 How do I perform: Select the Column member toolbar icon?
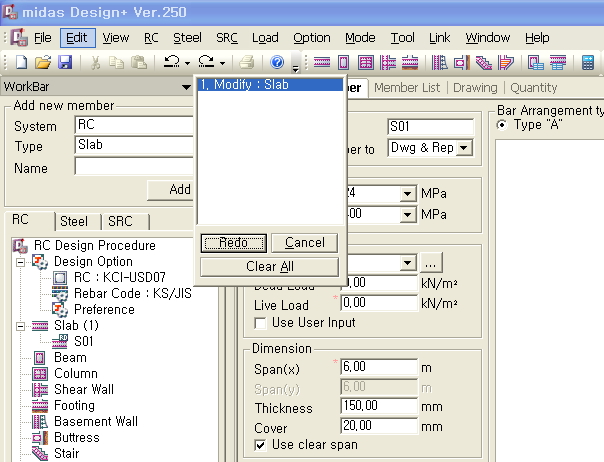(365, 62)
